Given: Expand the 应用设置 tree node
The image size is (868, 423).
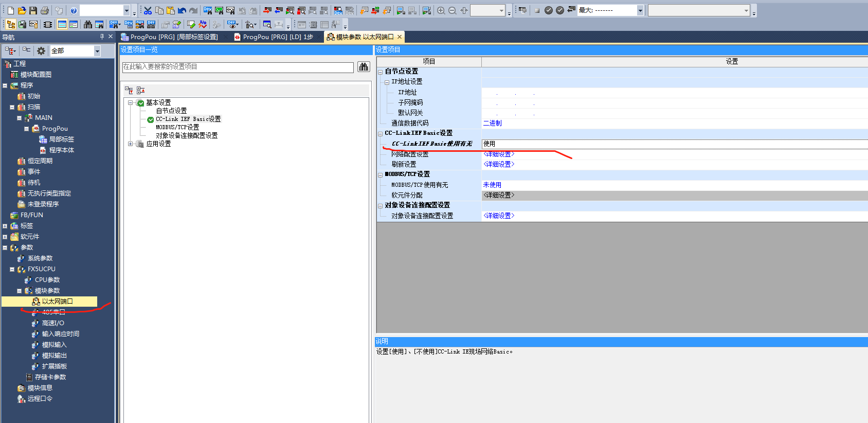Looking at the screenshot, I should point(131,144).
